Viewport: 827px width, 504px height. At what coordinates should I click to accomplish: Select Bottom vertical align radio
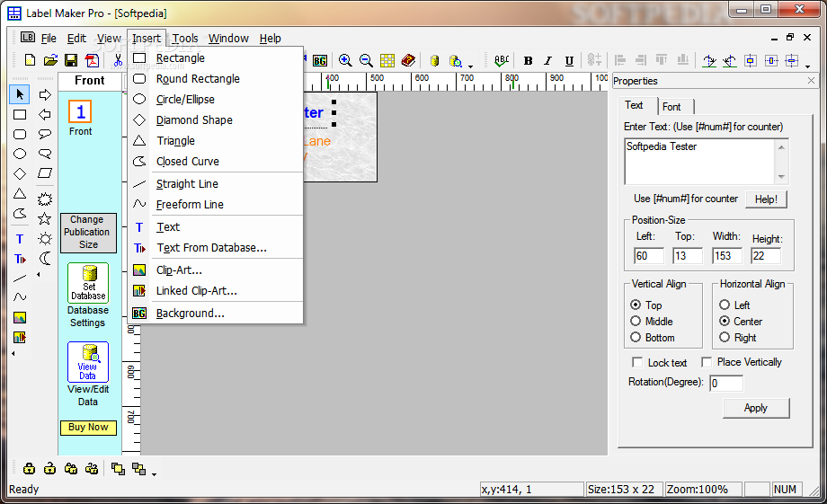point(636,338)
